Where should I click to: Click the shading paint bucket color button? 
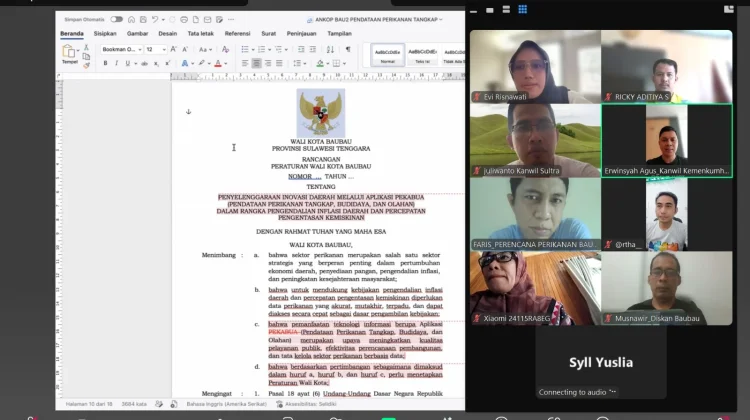[x=320, y=63]
